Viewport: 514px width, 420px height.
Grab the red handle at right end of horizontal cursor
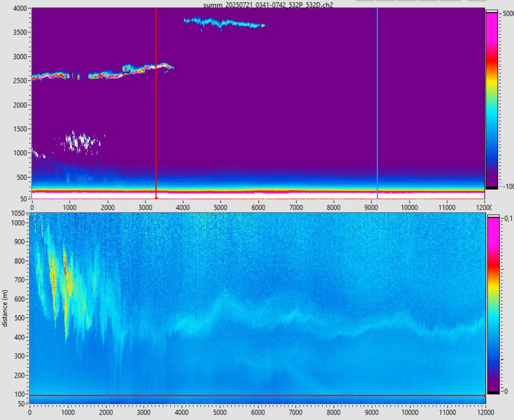coord(484,396)
